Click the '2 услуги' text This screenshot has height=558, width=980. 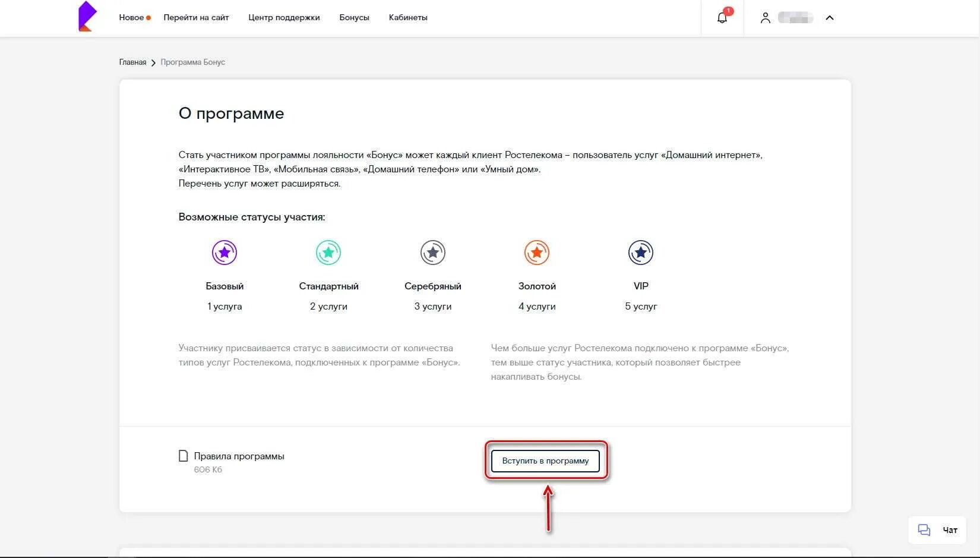tap(328, 306)
